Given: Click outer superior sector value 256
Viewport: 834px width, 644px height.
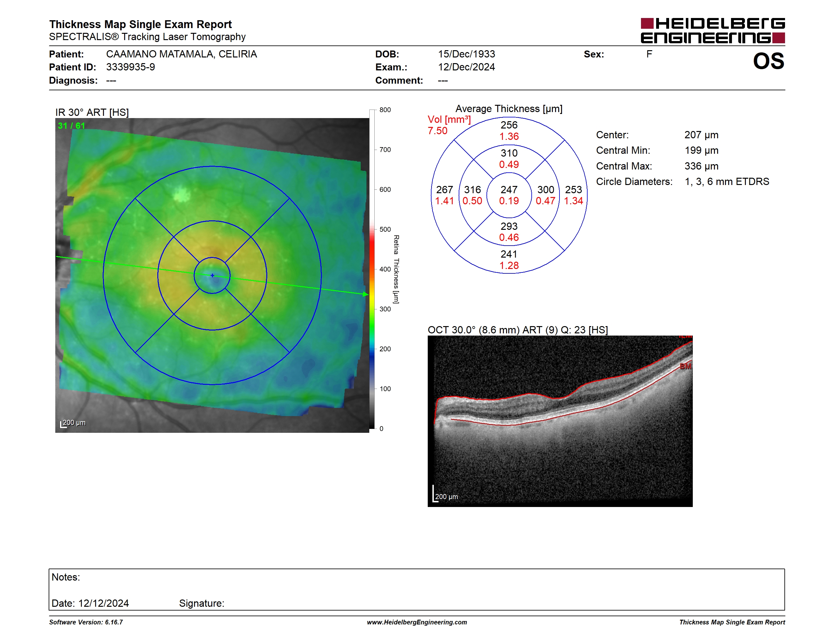Looking at the screenshot, I should [509, 125].
